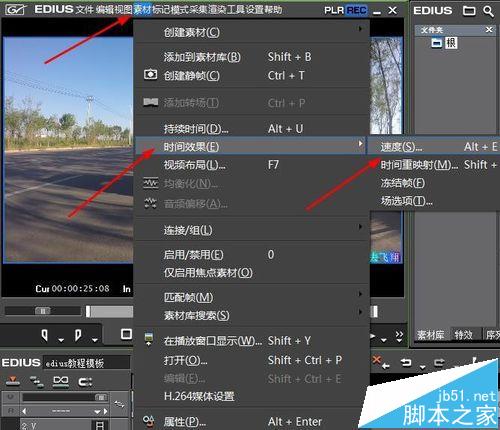This screenshot has height=430, width=500.
Task: Open the 编辑 menu
Action: coord(104,9)
